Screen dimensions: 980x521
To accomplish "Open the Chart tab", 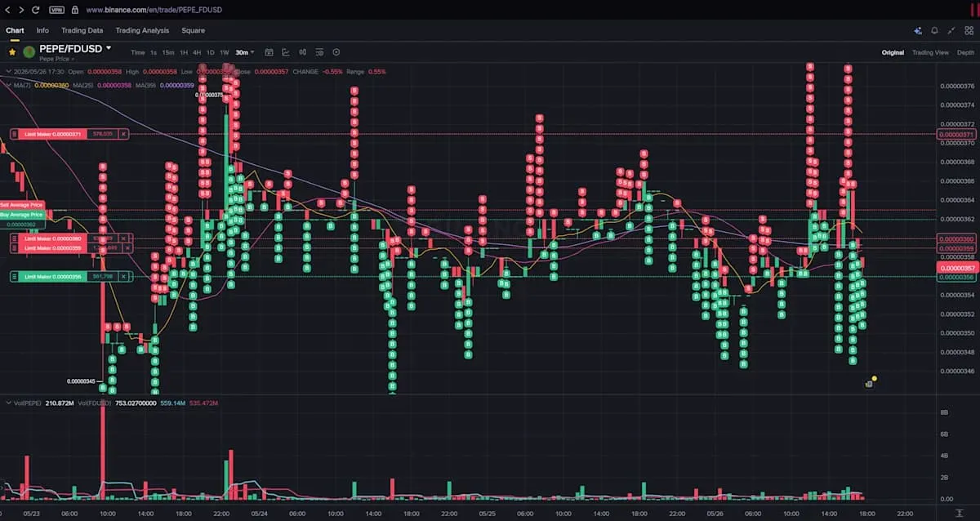I will [15, 30].
